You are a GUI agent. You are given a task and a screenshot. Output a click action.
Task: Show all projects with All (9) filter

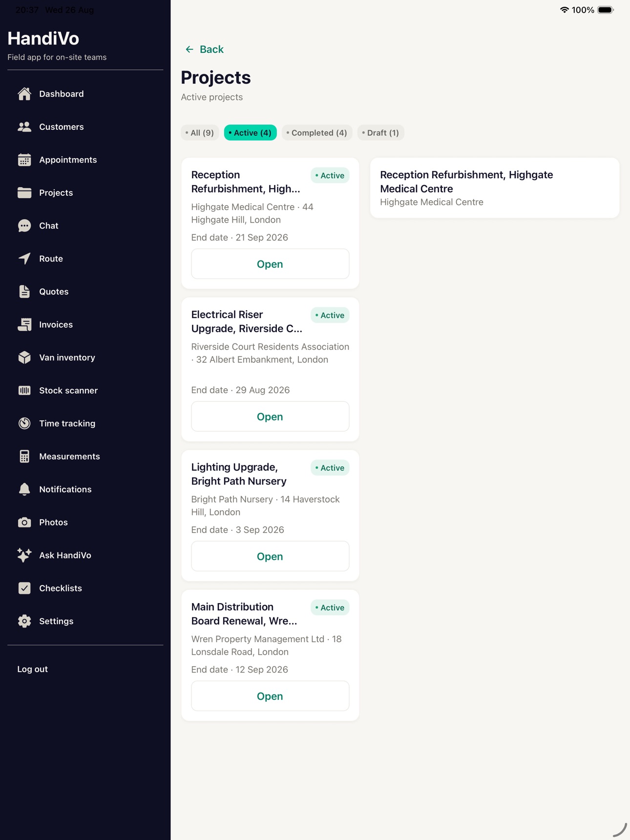200,133
